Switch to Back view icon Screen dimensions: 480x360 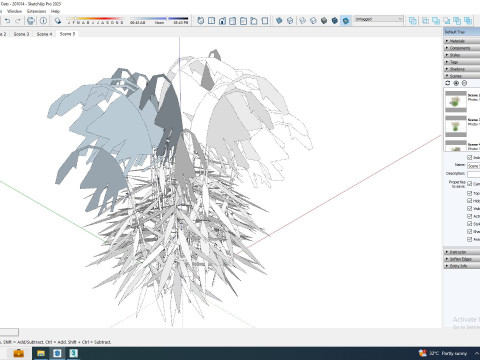(243, 21)
